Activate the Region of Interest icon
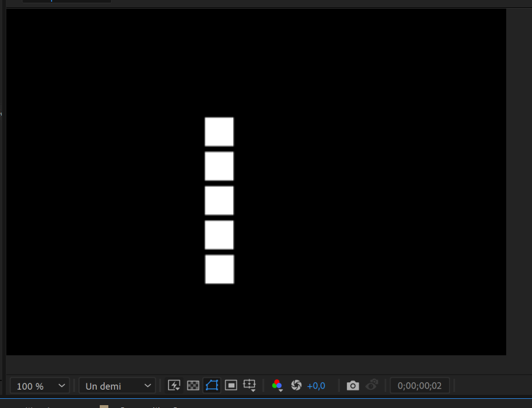This screenshot has height=408, width=532. [x=231, y=386]
